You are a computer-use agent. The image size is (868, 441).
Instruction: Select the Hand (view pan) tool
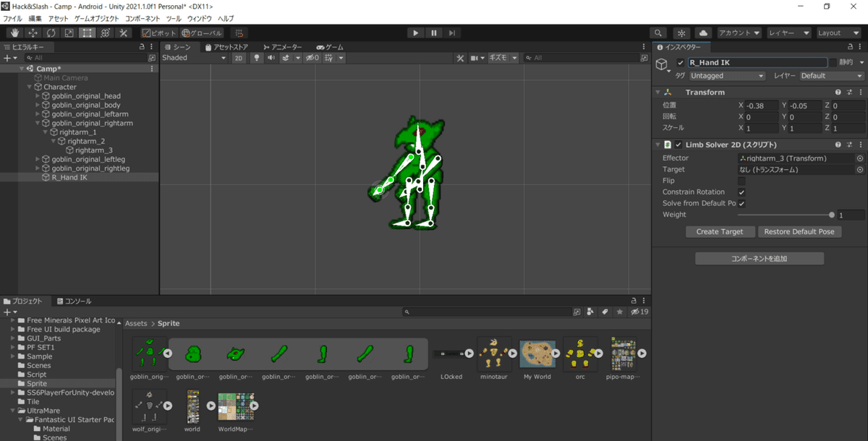(14, 33)
